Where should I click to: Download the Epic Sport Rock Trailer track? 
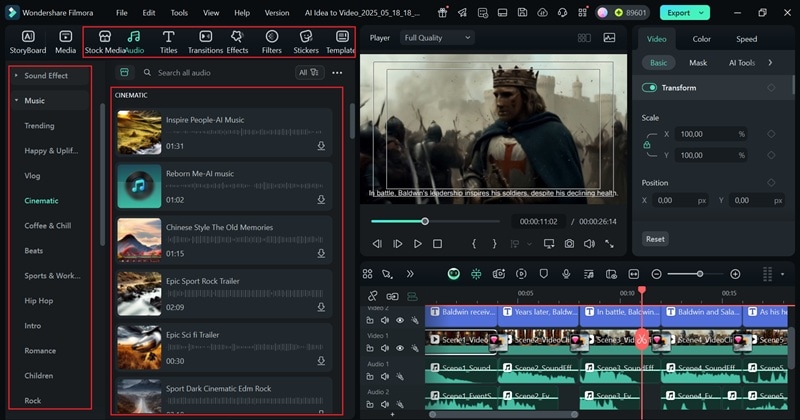321,307
